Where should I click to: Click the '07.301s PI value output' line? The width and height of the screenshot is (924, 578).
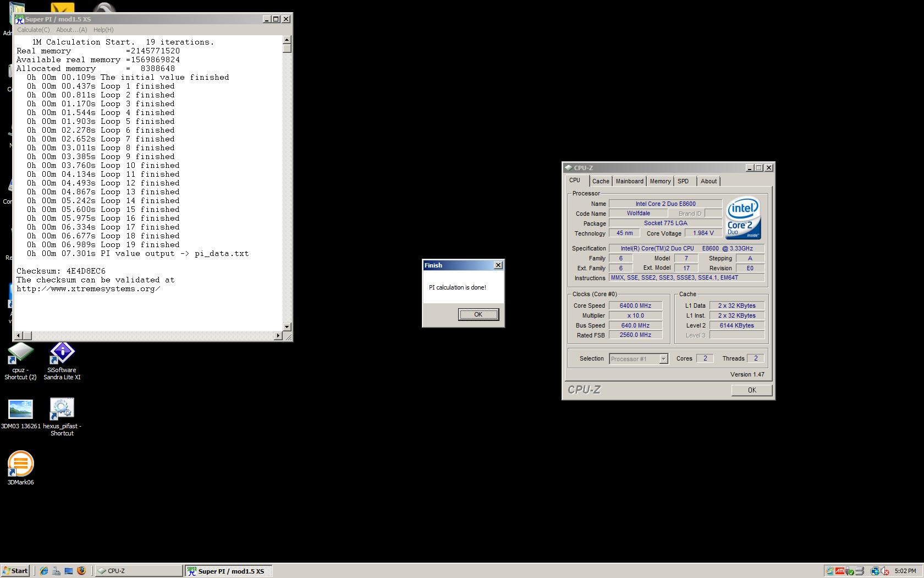(x=138, y=253)
